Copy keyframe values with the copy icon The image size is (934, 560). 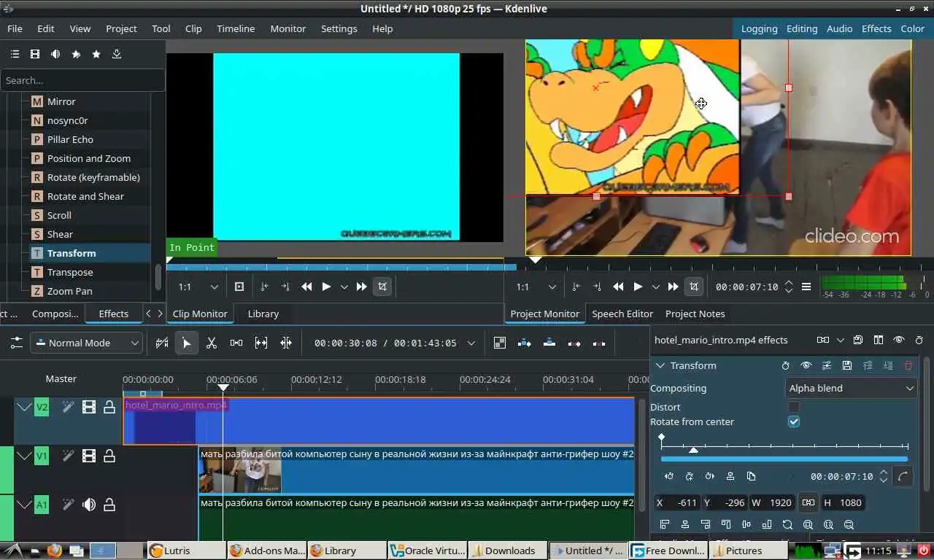tap(751, 476)
